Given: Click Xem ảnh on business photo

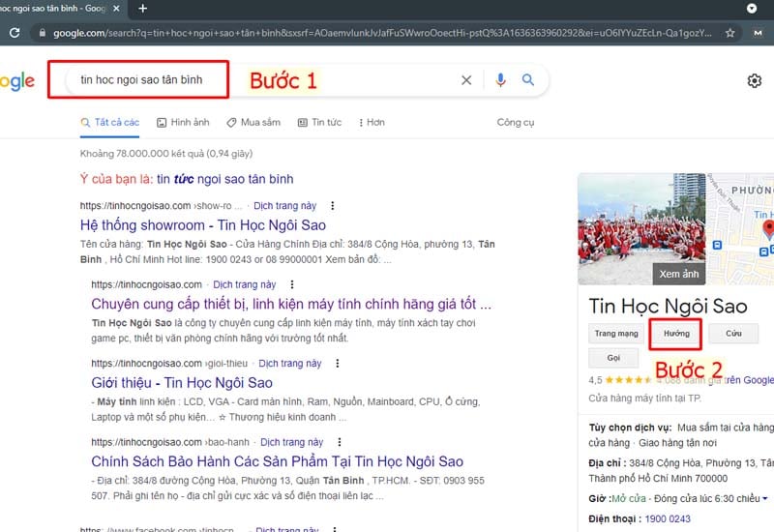Looking at the screenshot, I should tap(679, 274).
